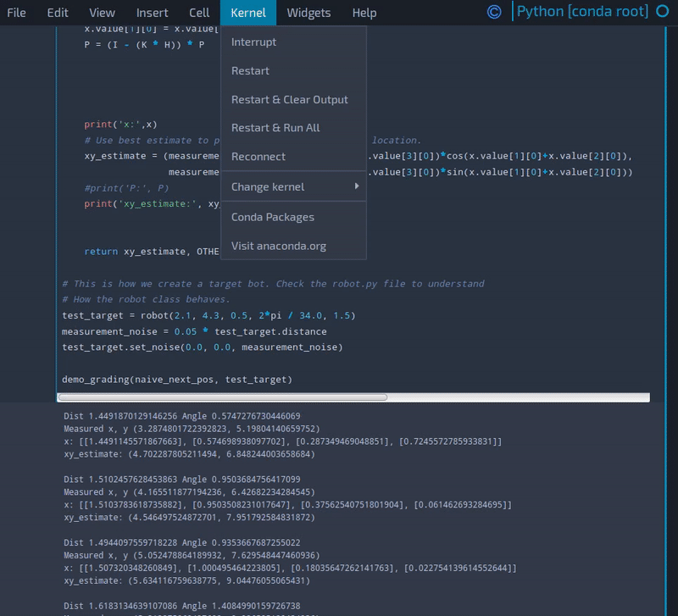Click output 'xy_estimate: (5.634116759638775'

click(x=186, y=580)
